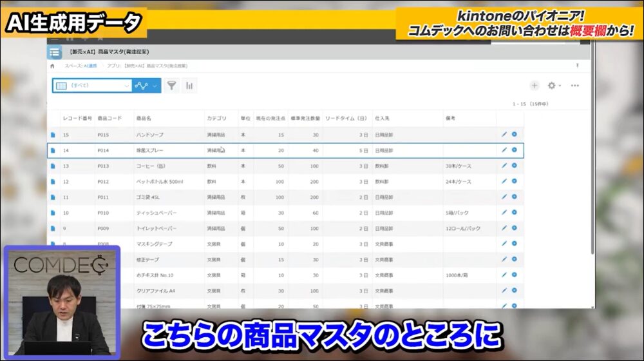Select the ハンドソープ product name cell
The height and width of the screenshot is (361, 644).
point(150,135)
